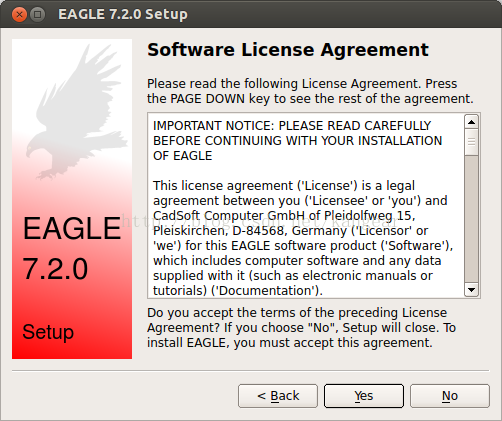Click the 'Do you accept the terms' question text
The width and height of the screenshot is (502, 421).
pyautogui.click(x=301, y=328)
